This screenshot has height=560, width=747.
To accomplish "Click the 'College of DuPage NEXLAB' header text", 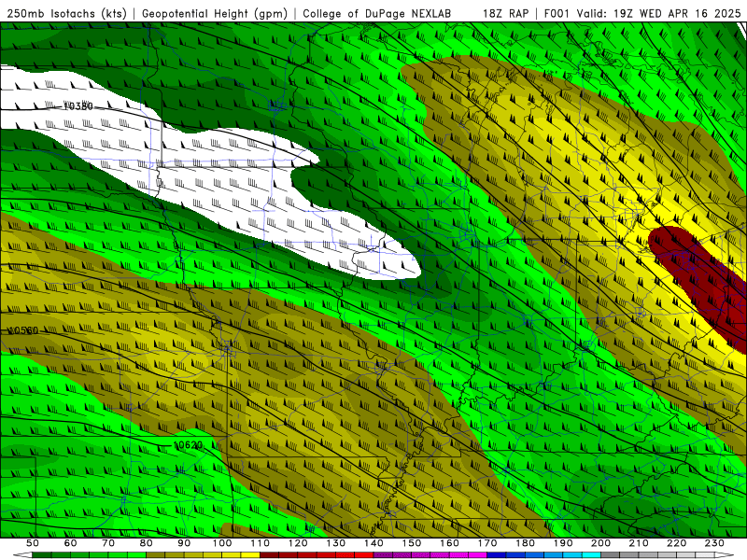I will click(377, 13).
